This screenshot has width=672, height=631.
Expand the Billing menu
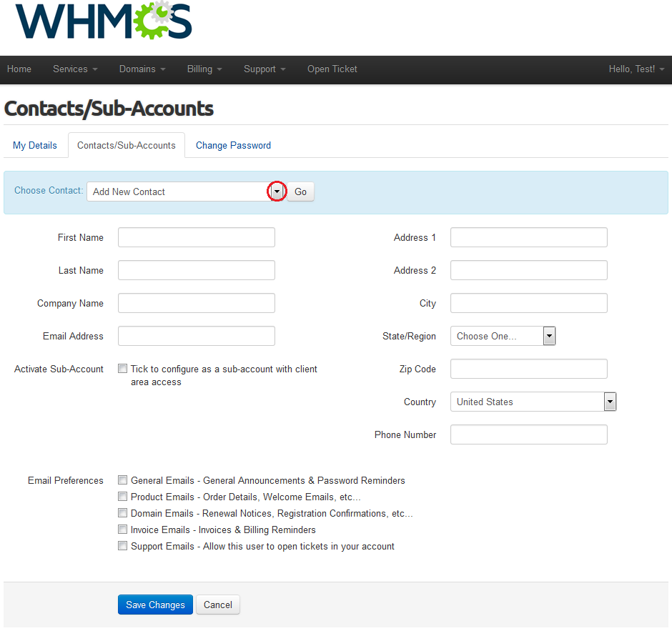pyautogui.click(x=204, y=69)
